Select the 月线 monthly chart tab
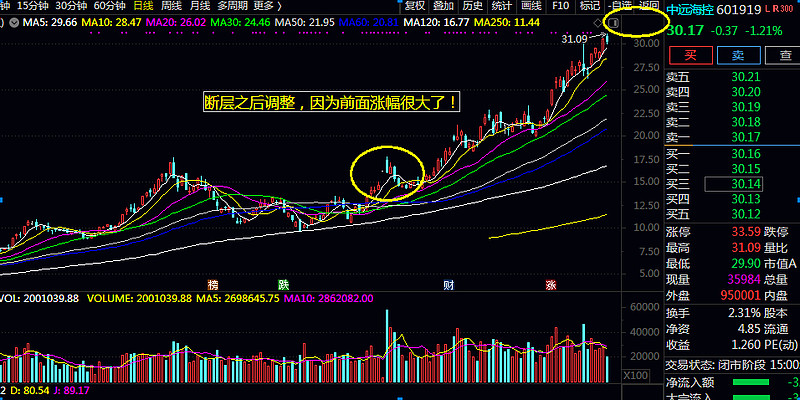This screenshot has height=400, width=800. click(199, 6)
